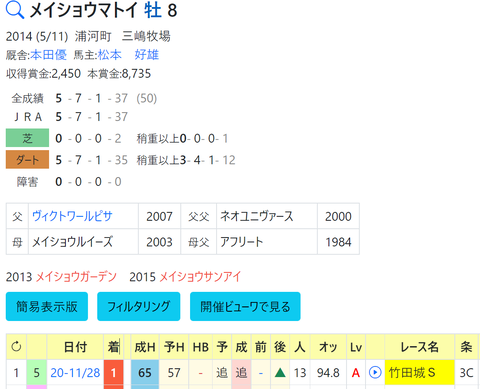The height and width of the screenshot is (389, 480).
Task: Click the green triangle marker in 後 column
Action: tap(280, 372)
